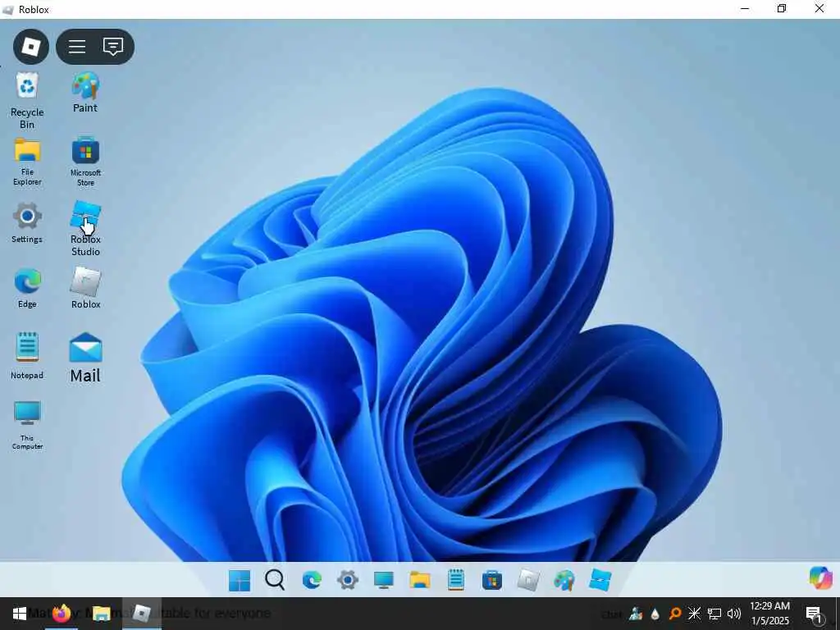Open the volume speaker tray icon
The width and height of the screenshot is (840, 630).
tap(734, 614)
